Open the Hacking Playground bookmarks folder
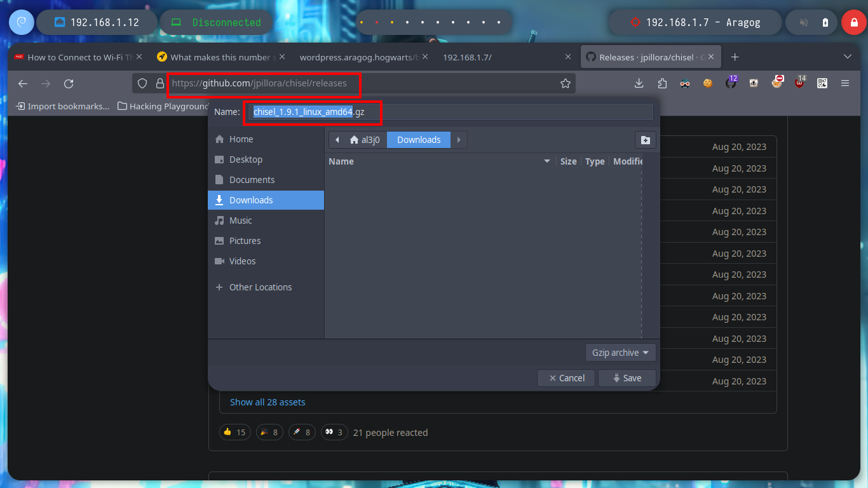The image size is (868, 488). click(x=163, y=106)
